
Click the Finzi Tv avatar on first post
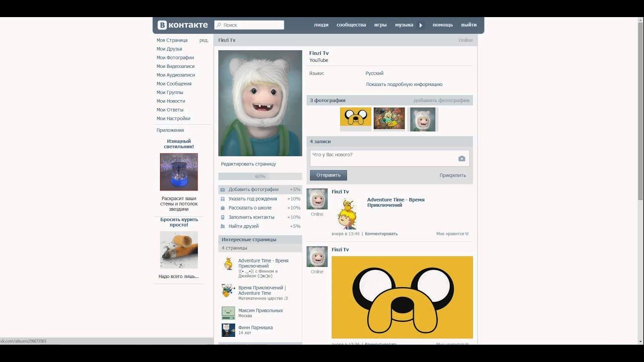317,199
